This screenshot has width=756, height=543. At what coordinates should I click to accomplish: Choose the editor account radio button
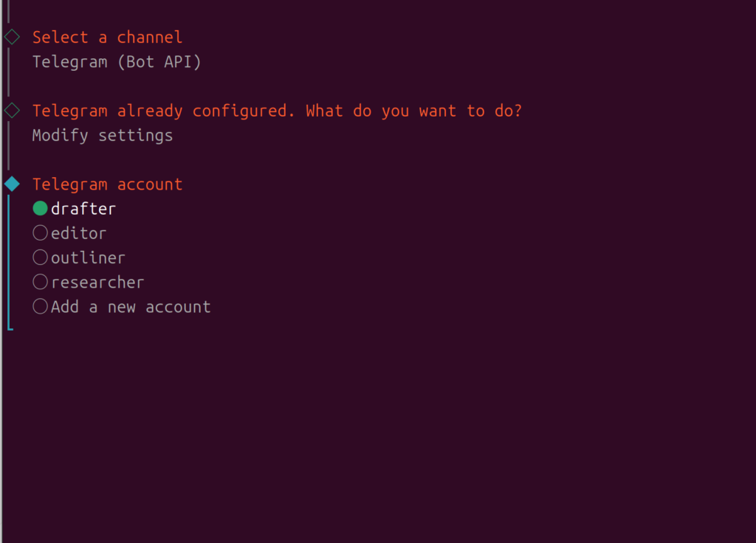pos(41,233)
